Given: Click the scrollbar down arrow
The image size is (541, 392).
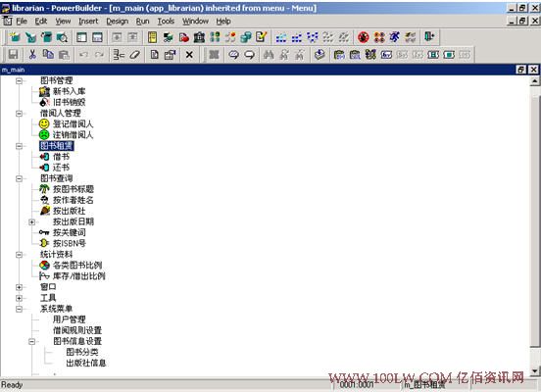Looking at the screenshot, I should (534, 371).
